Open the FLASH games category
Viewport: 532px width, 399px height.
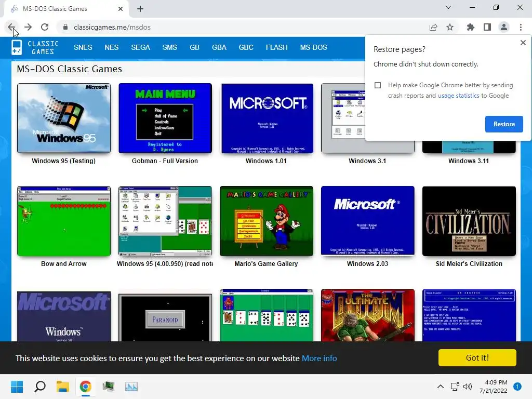pyautogui.click(x=276, y=47)
